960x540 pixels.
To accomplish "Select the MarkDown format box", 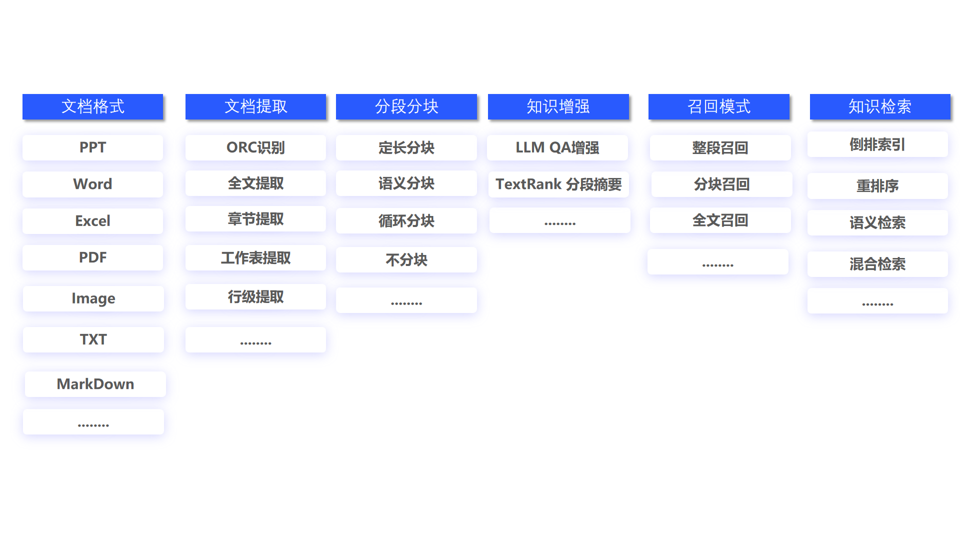I will pos(95,384).
